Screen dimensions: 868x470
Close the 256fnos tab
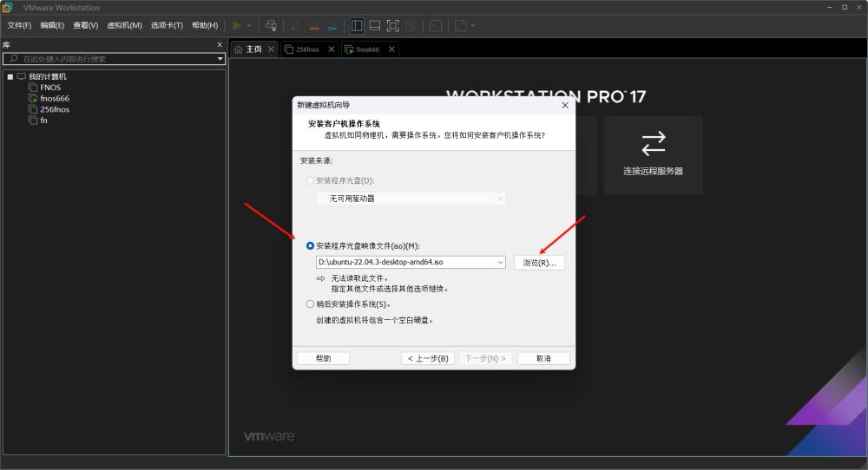tap(331, 49)
